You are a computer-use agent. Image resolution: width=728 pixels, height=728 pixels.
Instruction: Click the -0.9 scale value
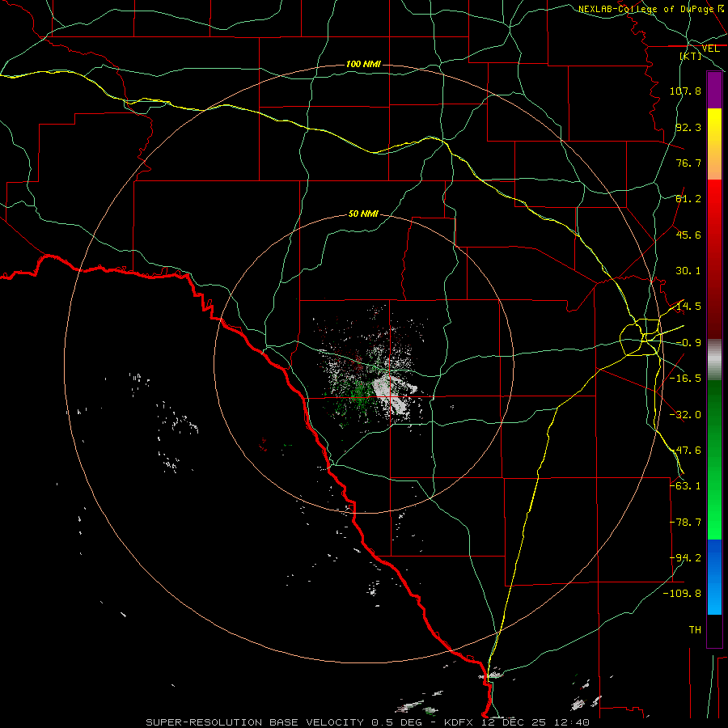(x=688, y=343)
